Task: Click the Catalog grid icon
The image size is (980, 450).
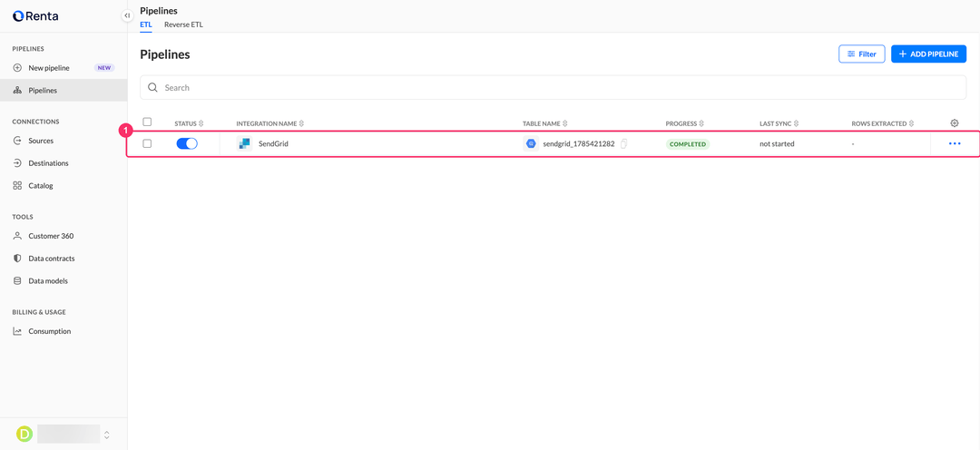Action: pyautogui.click(x=17, y=186)
